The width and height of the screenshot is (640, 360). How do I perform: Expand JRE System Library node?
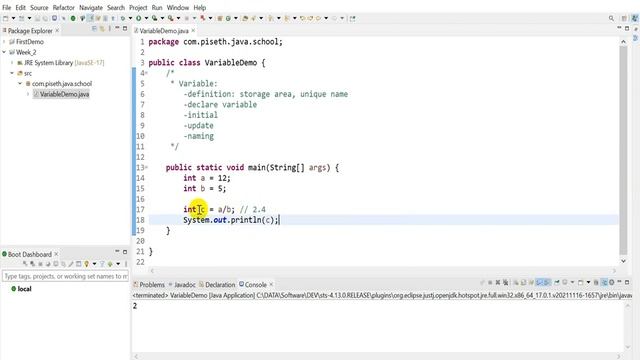pos(12,63)
